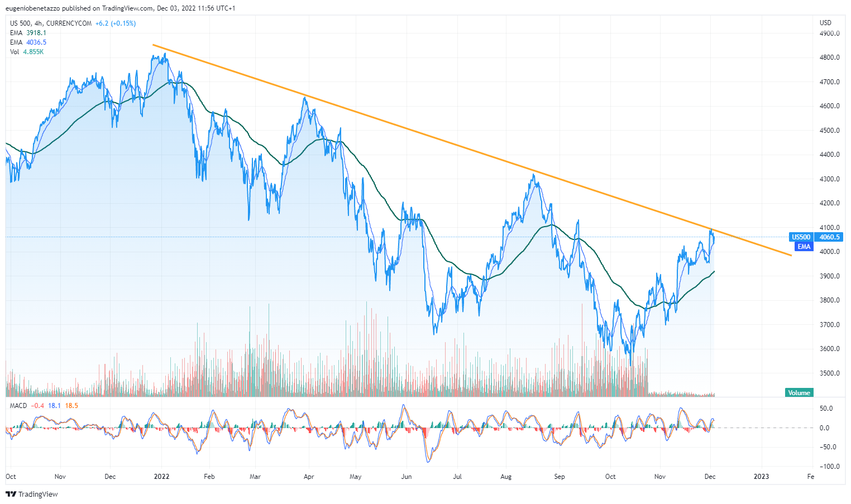Select the Jul label on time axis

tap(457, 477)
